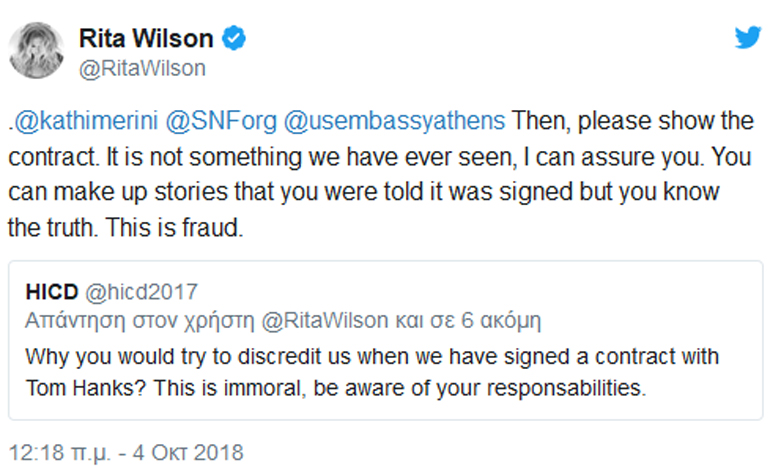Viewport: 770px width, 468px height.
Task: Click the Rita Wilson display name
Action: 146,39
